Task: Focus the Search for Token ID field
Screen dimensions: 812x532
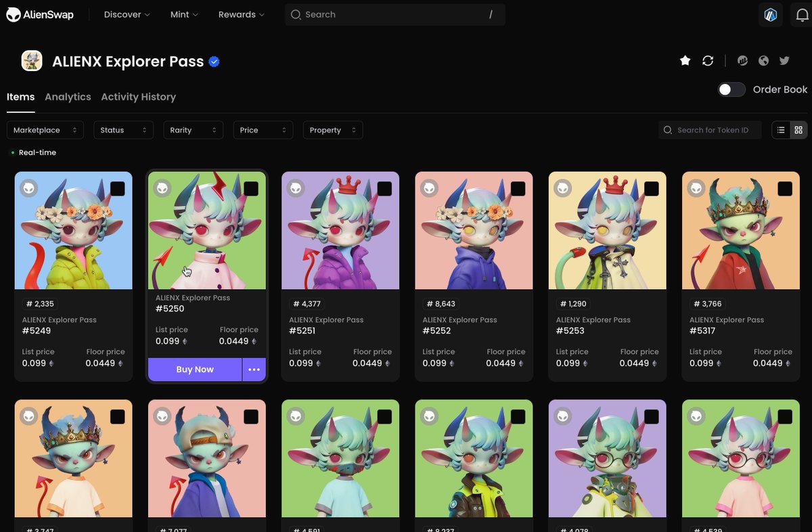Action: 710,130
